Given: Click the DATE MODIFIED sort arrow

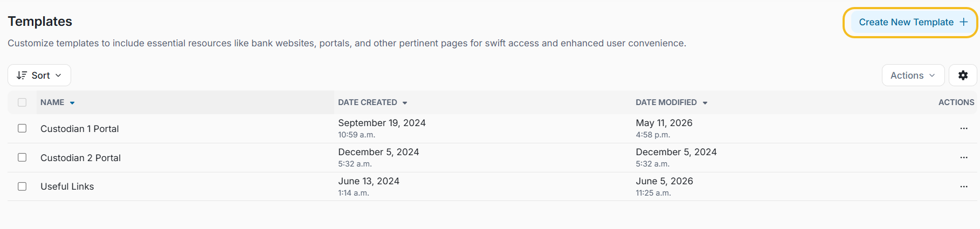Looking at the screenshot, I should (705, 103).
